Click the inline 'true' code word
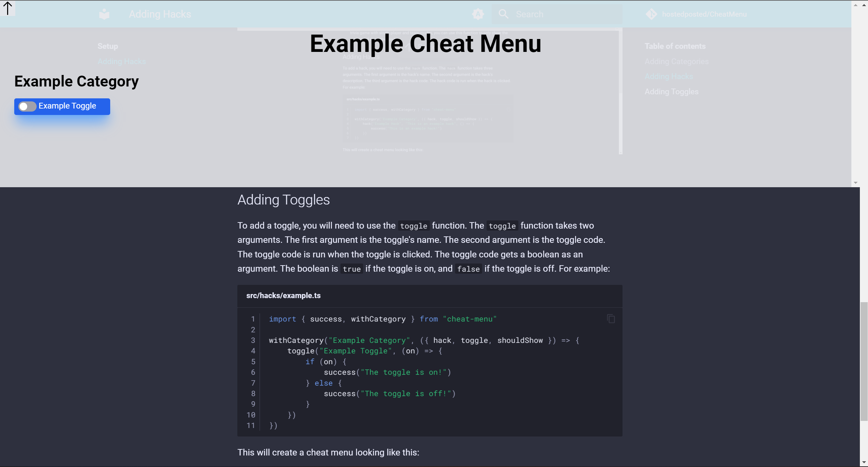868x467 pixels. 352,269
